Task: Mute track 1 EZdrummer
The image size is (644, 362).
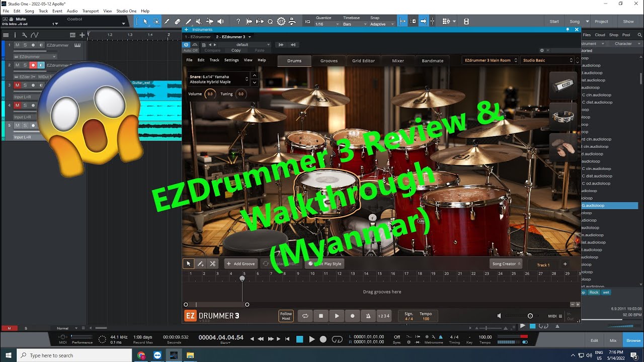Action: point(17,45)
